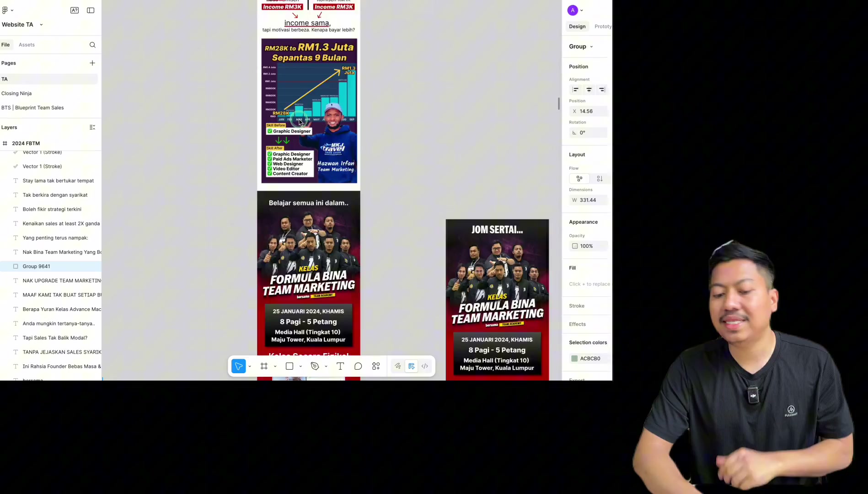Image resolution: width=868 pixels, height=494 pixels.
Task: Toggle the sidebar layout panel icon
Action: tap(91, 10)
